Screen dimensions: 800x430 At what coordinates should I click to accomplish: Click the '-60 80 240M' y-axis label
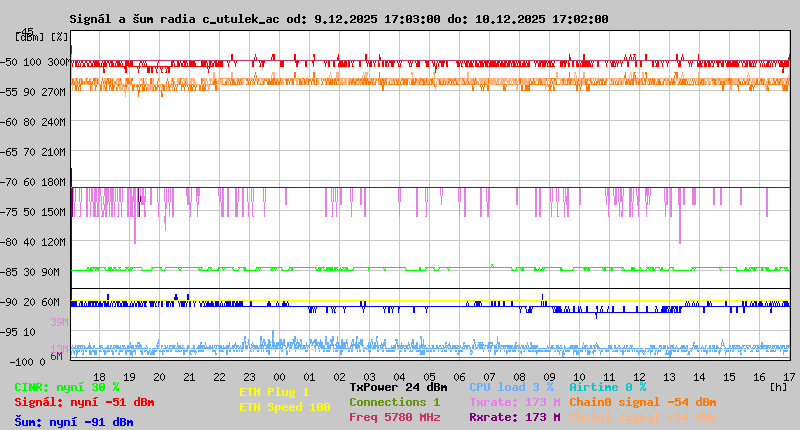tap(34, 122)
